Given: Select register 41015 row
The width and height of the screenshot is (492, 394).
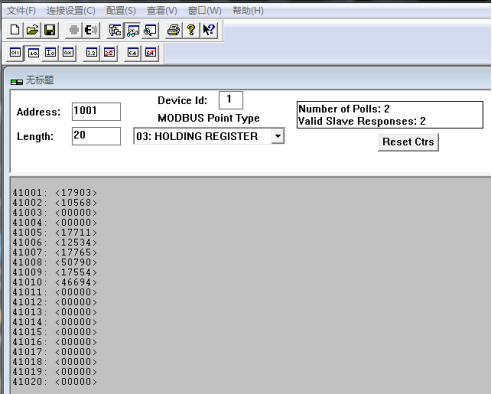Looking at the screenshot, I should [55, 332].
